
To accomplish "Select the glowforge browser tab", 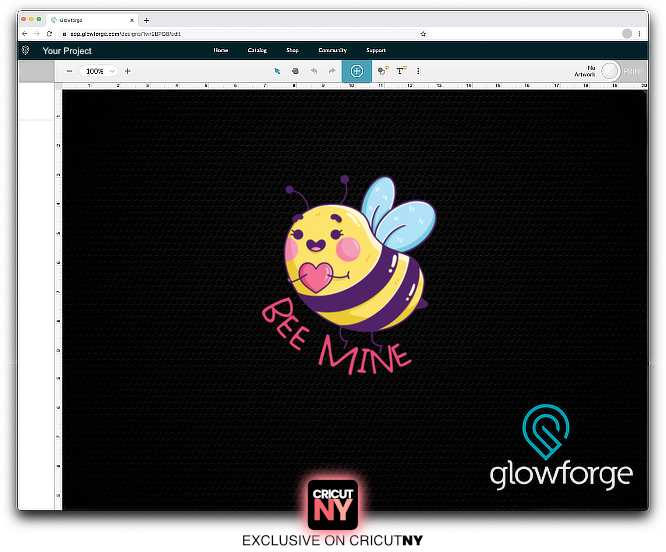I will 91,20.
